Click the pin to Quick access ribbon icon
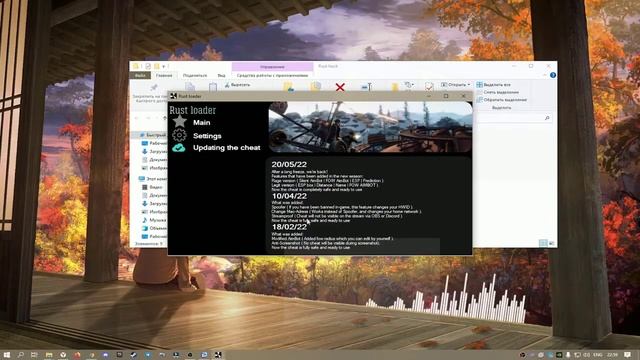 [153, 87]
